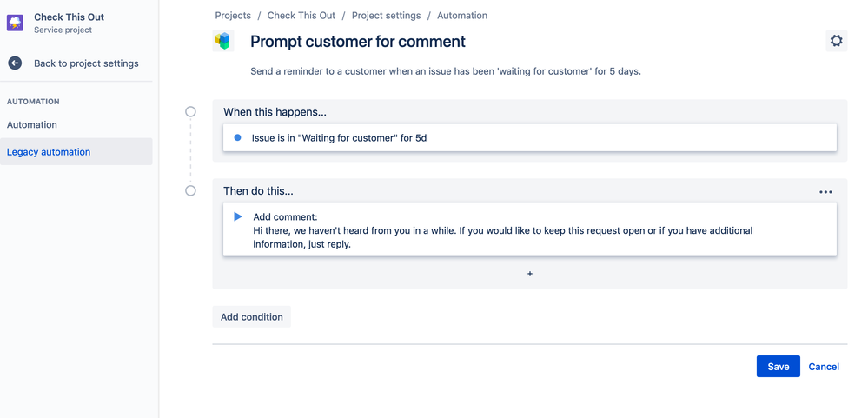Cancel editing the rule

coord(824,367)
